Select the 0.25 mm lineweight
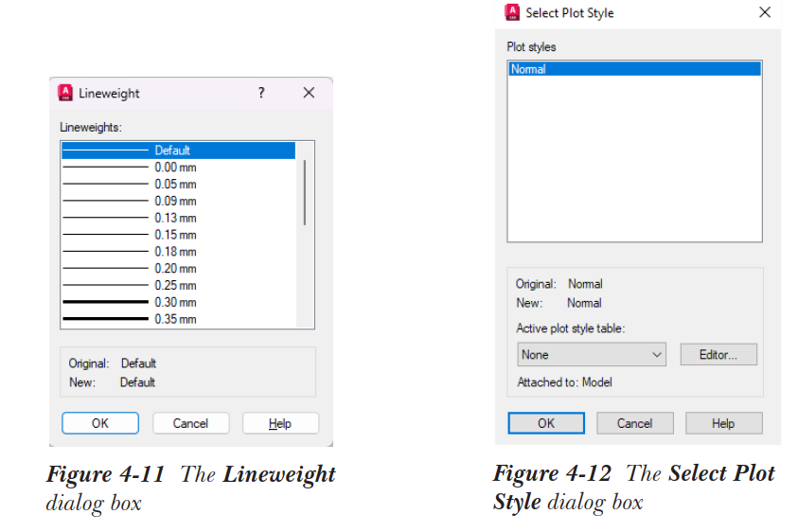798x532 pixels. (x=178, y=285)
